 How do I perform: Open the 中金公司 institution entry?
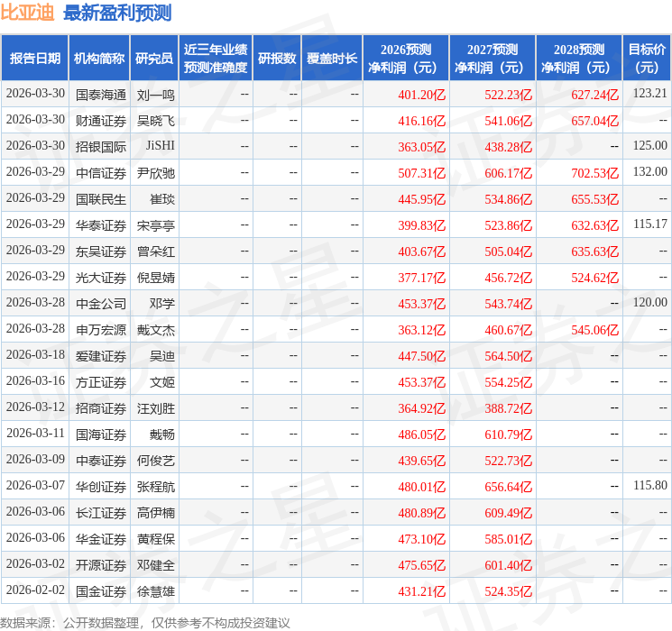coord(101,304)
